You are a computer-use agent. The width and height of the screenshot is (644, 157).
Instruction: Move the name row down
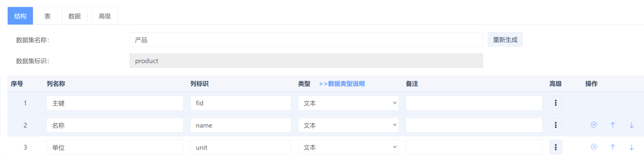pyautogui.click(x=631, y=125)
